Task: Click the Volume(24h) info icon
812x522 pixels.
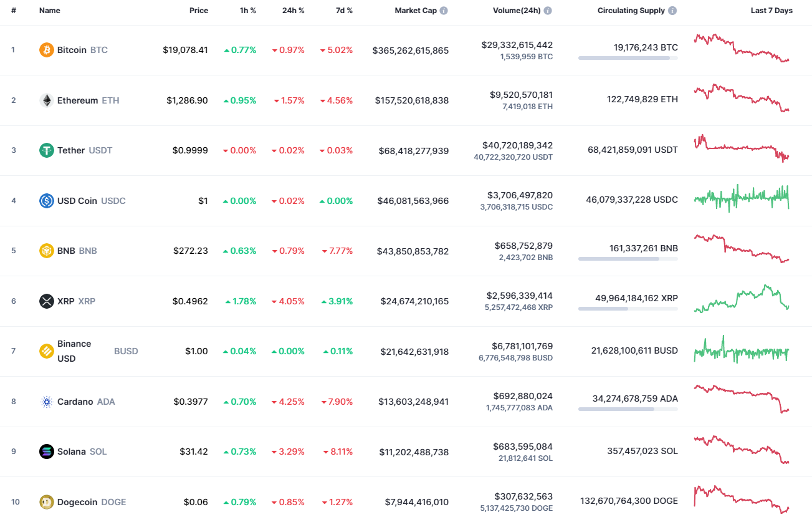Action: [547, 10]
